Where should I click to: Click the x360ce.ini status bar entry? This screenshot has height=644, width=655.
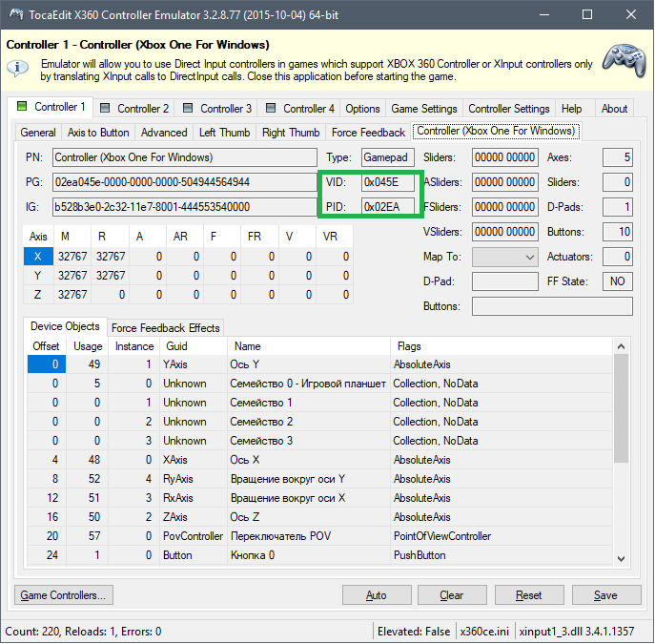484,632
